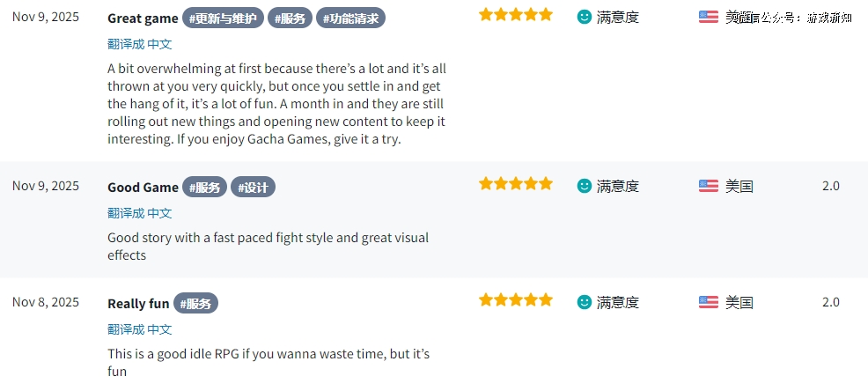The height and width of the screenshot is (391, 868).
Task: Click the #服务 tag beside Great game
Action: 290,18
